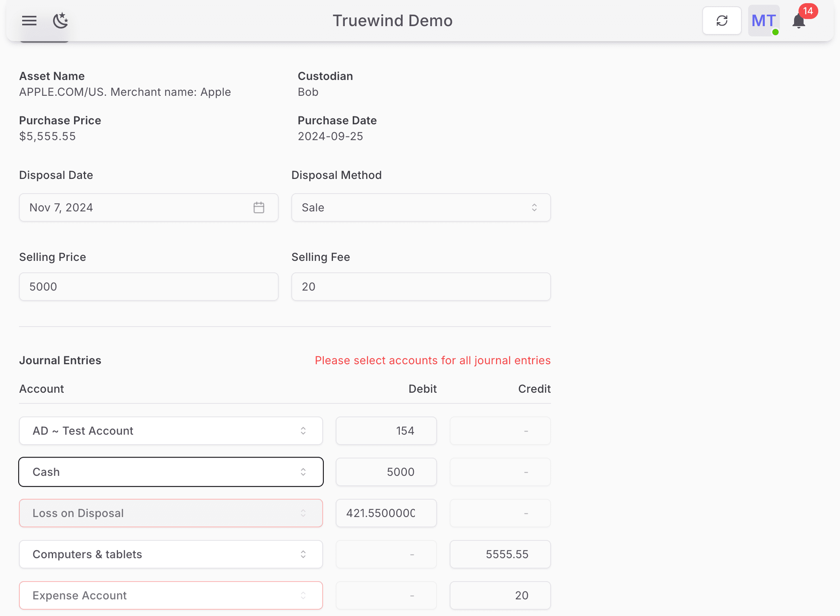The height and width of the screenshot is (616, 840).
Task: Click the 154 debit amount field
Action: click(x=386, y=431)
